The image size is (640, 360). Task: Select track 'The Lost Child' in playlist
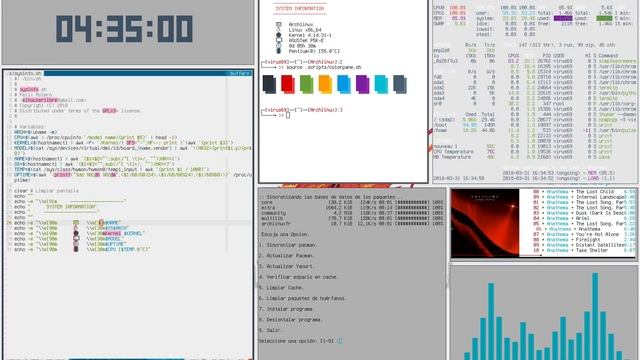click(584, 191)
